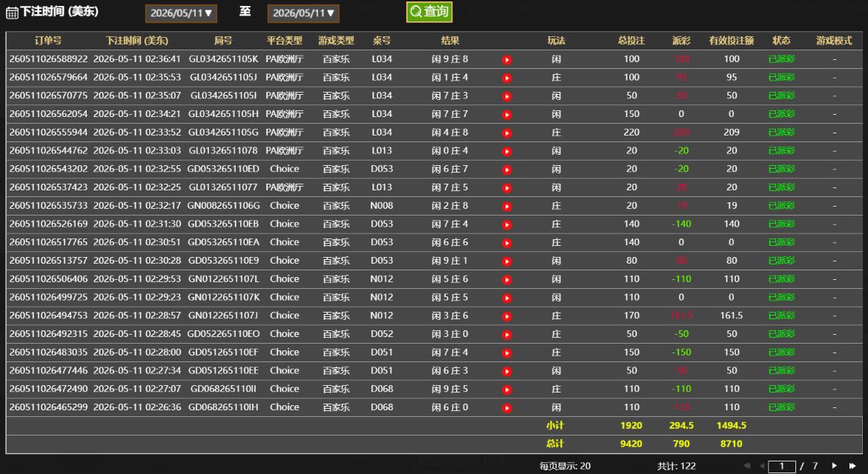This screenshot has height=474, width=868.
Task: Play replay for order 260511026555944
Action: (506, 133)
